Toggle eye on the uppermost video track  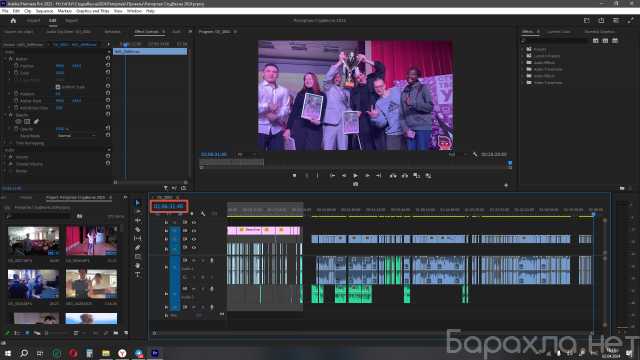click(x=194, y=222)
